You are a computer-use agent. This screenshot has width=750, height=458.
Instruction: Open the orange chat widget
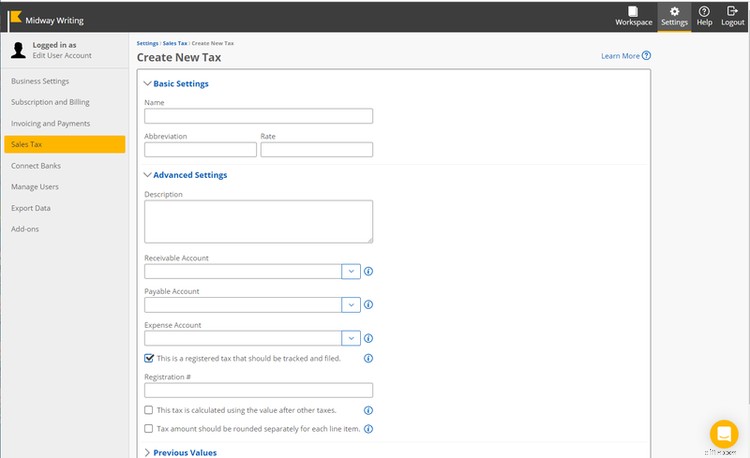(724, 434)
